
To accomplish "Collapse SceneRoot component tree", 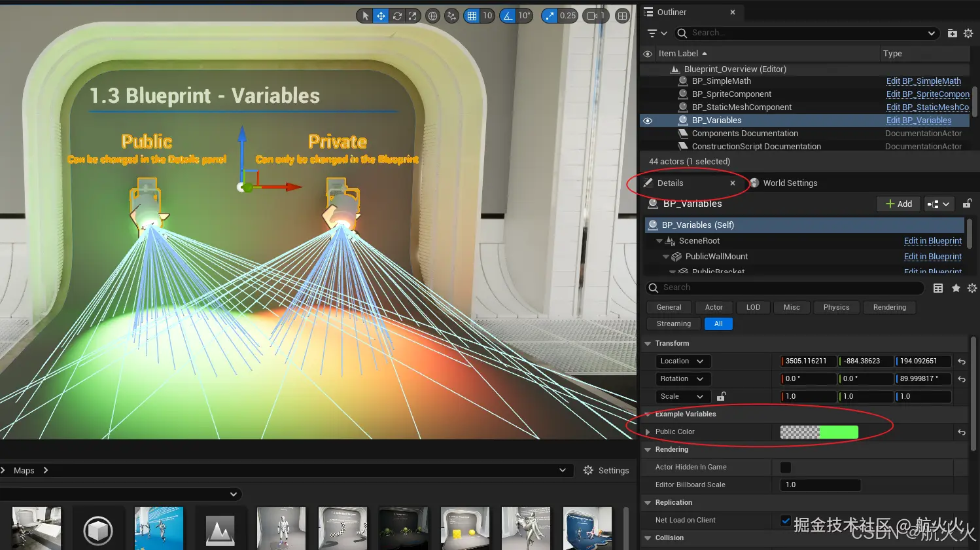I will (x=659, y=241).
